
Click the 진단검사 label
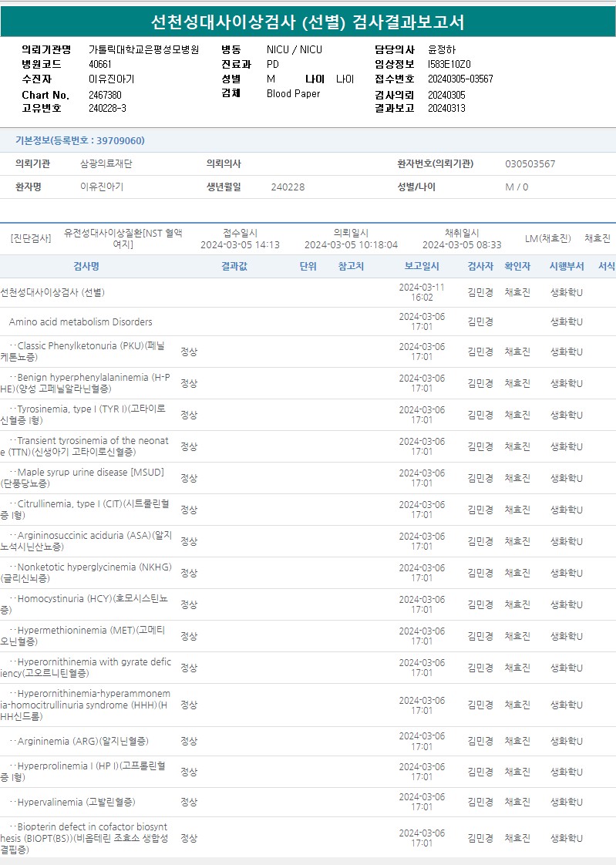(31, 238)
